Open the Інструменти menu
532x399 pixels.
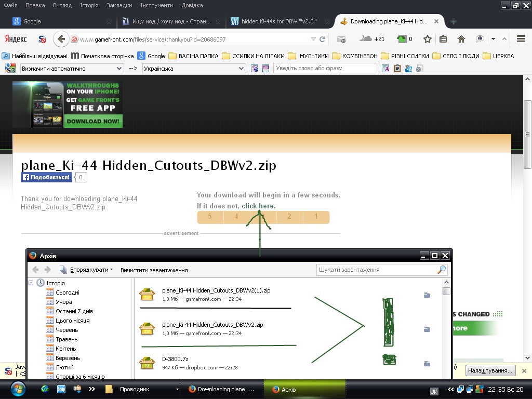click(x=157, y=5)
